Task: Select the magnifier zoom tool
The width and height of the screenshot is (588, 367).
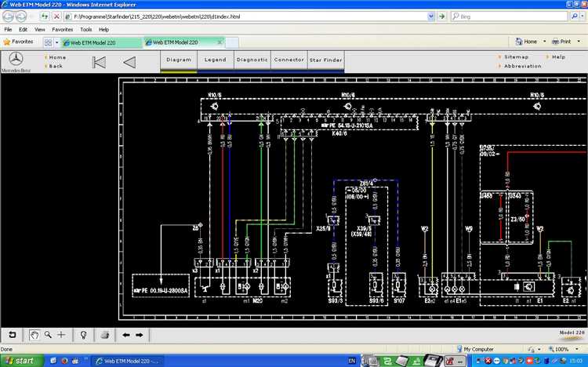Action: 48,334
